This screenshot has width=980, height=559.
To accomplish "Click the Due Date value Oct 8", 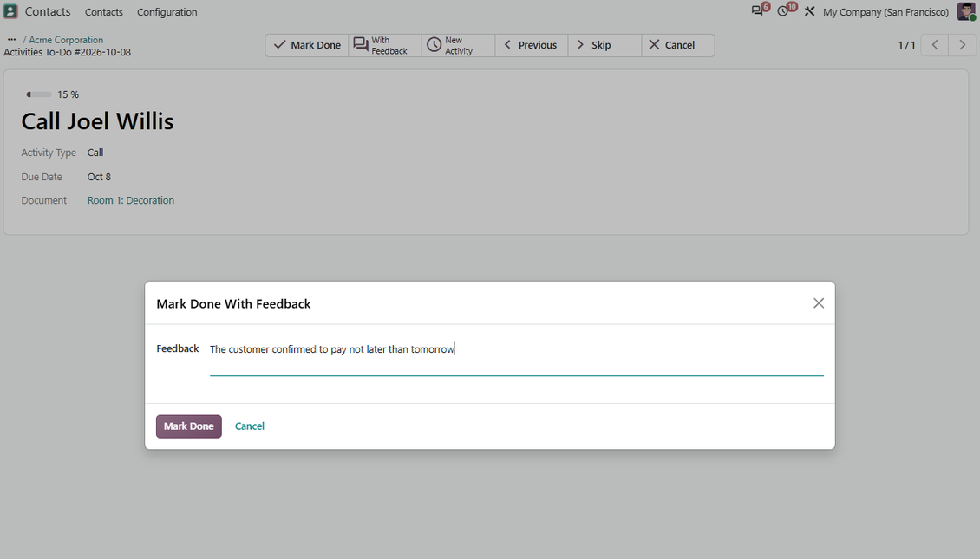I will click(x=99, y=177).
